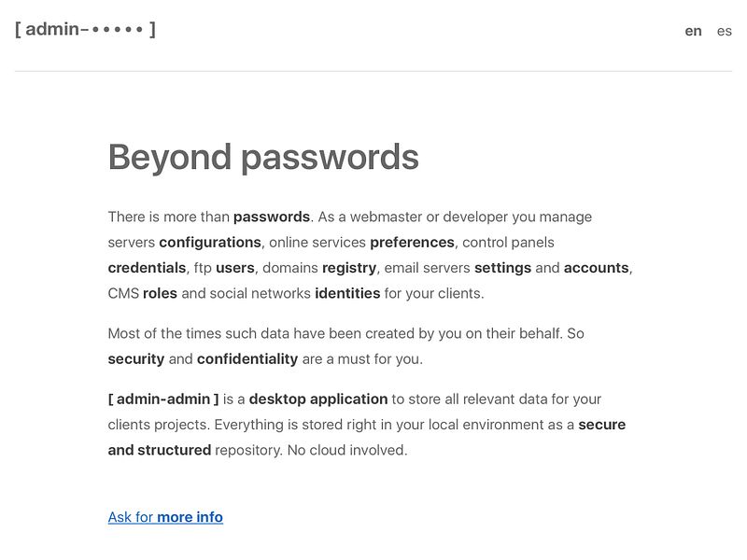Image resolution: width=747 pixels, height=560 pixels.
Task: Click the bold word accounts
Action: click(x=597, y=268)
